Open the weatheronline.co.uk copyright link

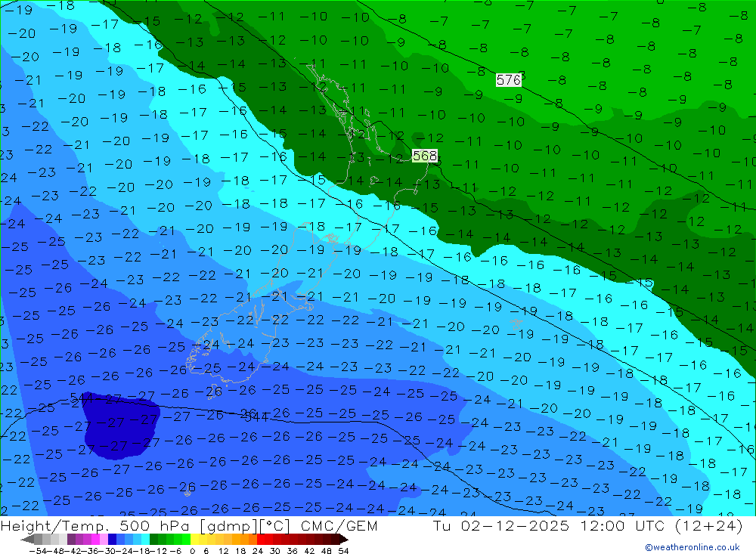692,547
